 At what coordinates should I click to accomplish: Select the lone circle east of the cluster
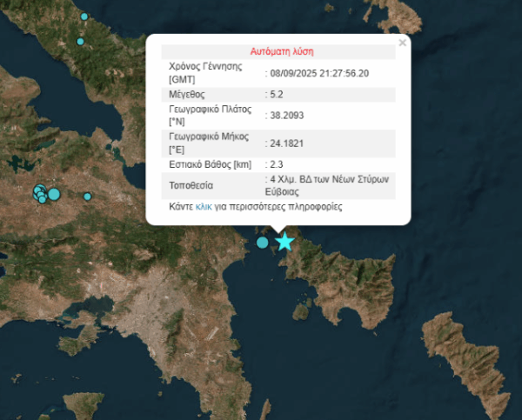(87, 197)
